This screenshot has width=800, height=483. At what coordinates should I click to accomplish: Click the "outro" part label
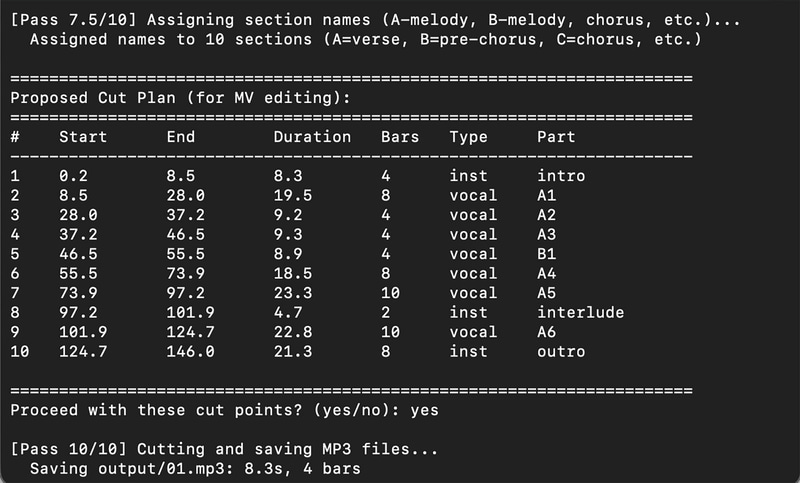[561, 352]
